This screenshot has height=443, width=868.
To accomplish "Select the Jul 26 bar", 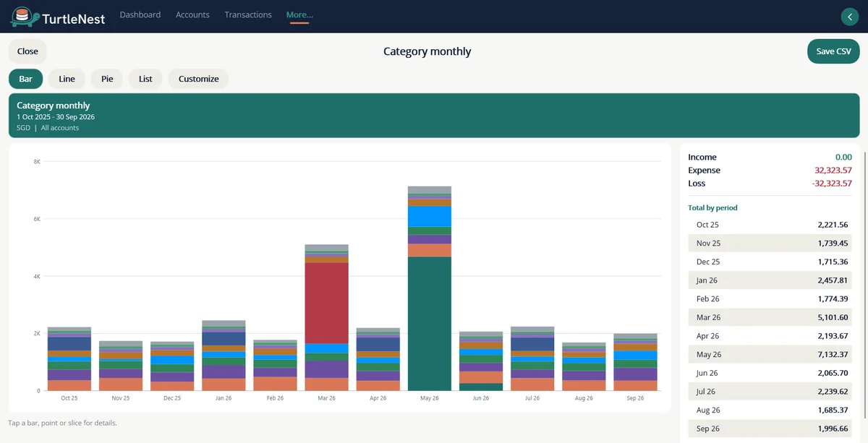I will [x=532, y=358].
